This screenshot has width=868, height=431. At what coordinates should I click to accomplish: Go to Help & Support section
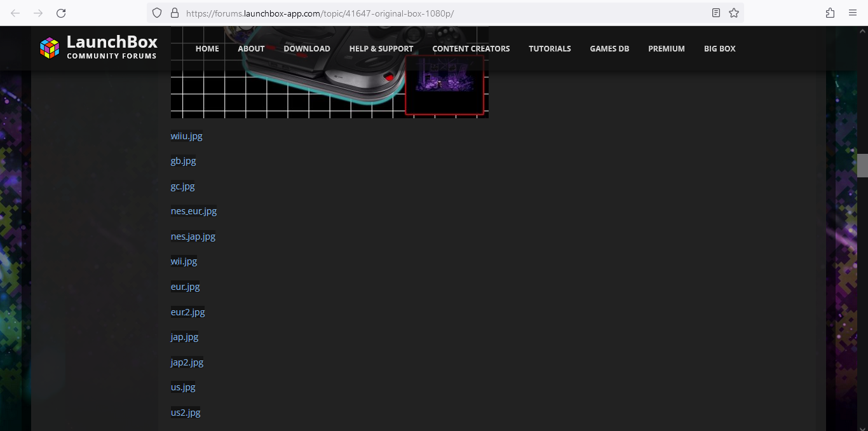click(381, 48)
